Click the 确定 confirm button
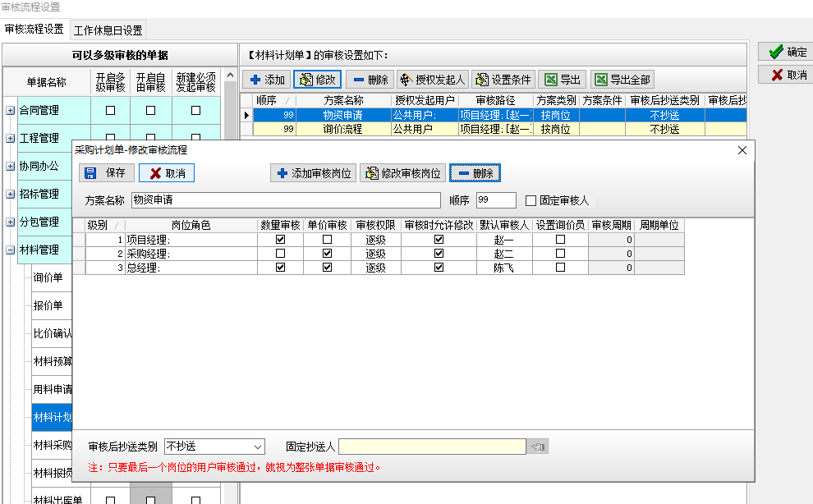 point(787,52)
